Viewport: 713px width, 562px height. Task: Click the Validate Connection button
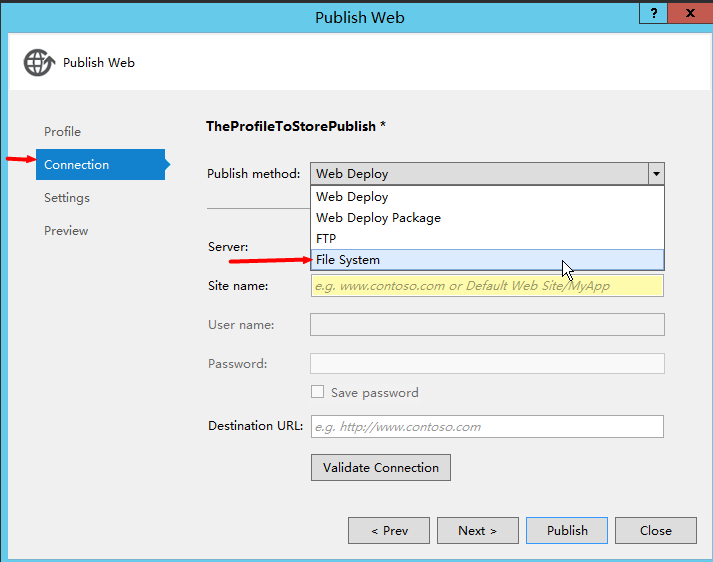[x=381, y=467]
